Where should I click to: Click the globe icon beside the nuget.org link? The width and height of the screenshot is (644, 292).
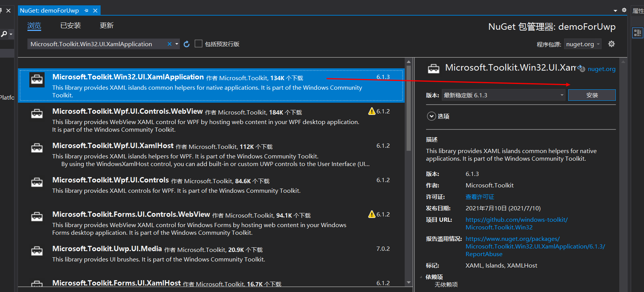pyautogui.click(x=582, y=69)
